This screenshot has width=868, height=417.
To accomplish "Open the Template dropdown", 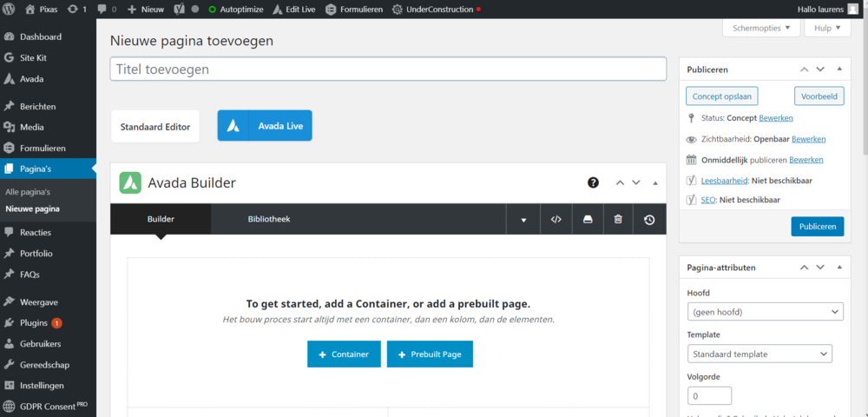I will point(759,354).
